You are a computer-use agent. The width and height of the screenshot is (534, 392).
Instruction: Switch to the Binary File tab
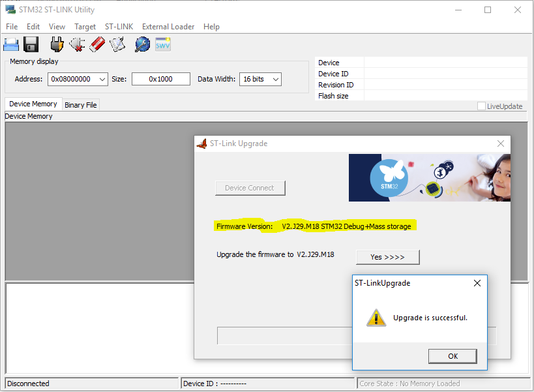click(81, 105)
